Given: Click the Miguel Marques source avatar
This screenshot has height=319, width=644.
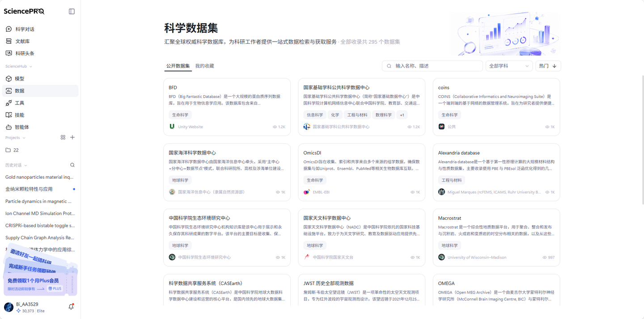Looking at the screenshot, I should click(x=441, y=192).
